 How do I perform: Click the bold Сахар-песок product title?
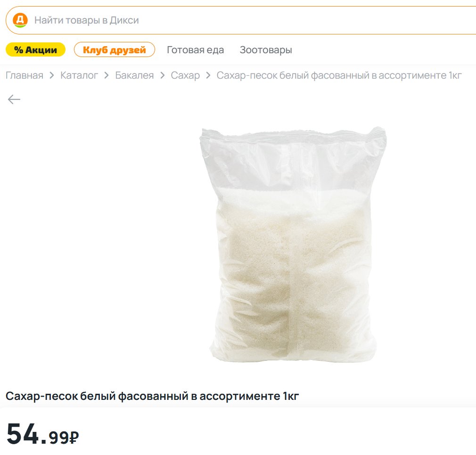(152, 396)
